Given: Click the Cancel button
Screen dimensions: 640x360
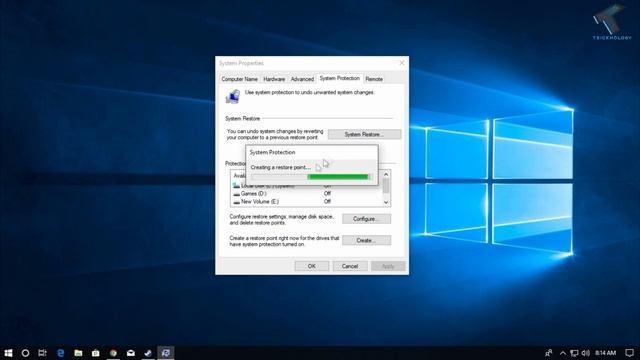Looking at the screenshot, I should (350, 266).
